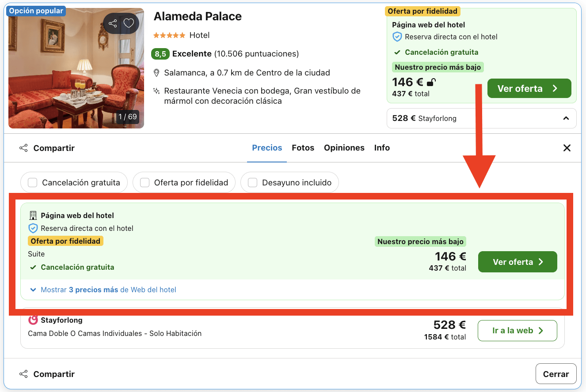Collapse the 528 € Stayforlong offer chevron
586x392 pixels.
coord(566,118)
